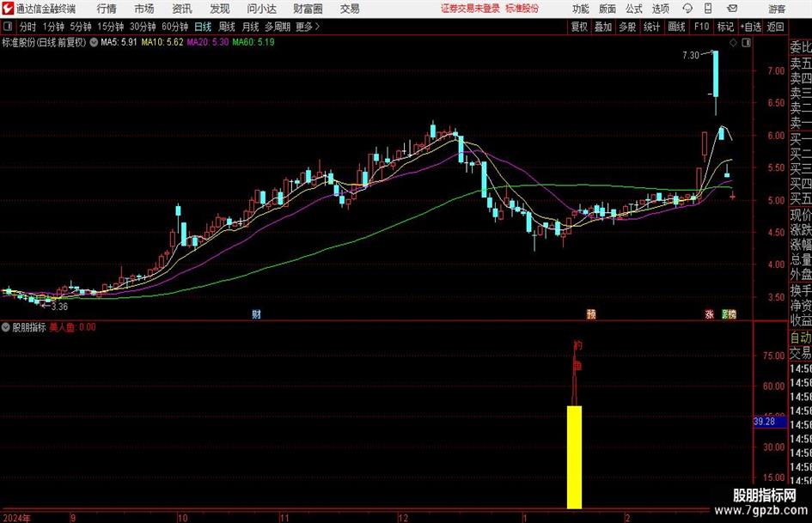
Task: Click the 游客 guest account label
Action: coord(777,9)
